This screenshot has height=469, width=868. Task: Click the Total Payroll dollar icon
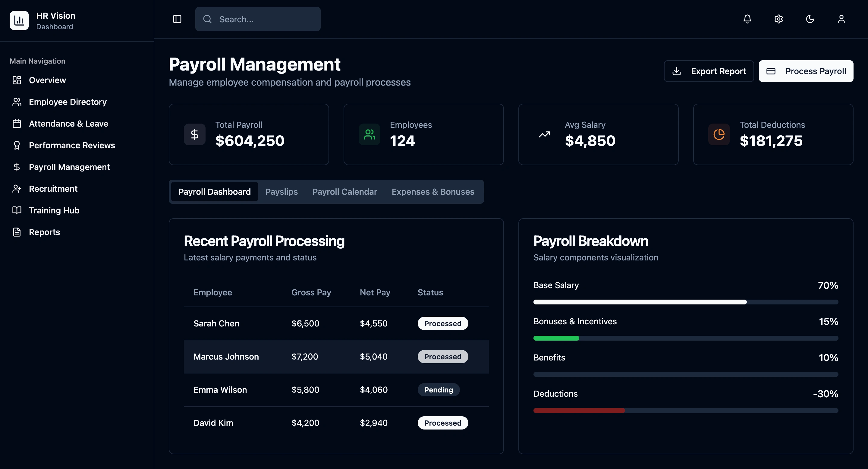(194, 134)
